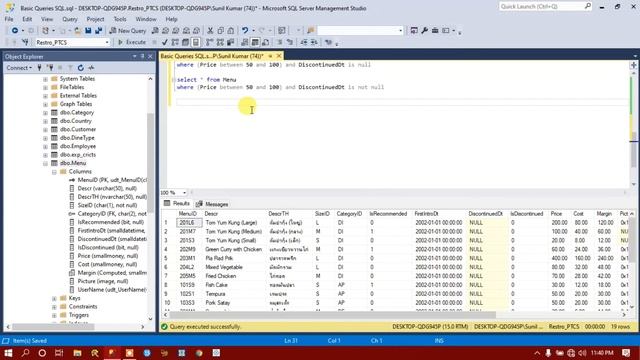Switch to the Results tab

tap(177, 203)
